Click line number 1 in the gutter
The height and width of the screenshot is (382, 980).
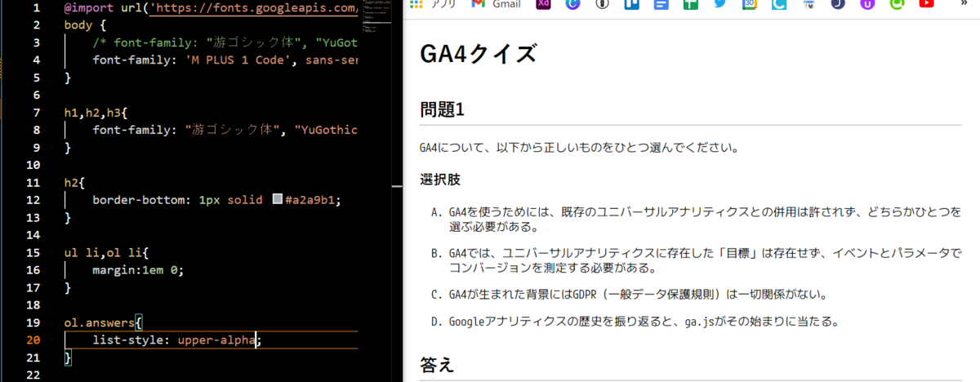coord(35,7)
